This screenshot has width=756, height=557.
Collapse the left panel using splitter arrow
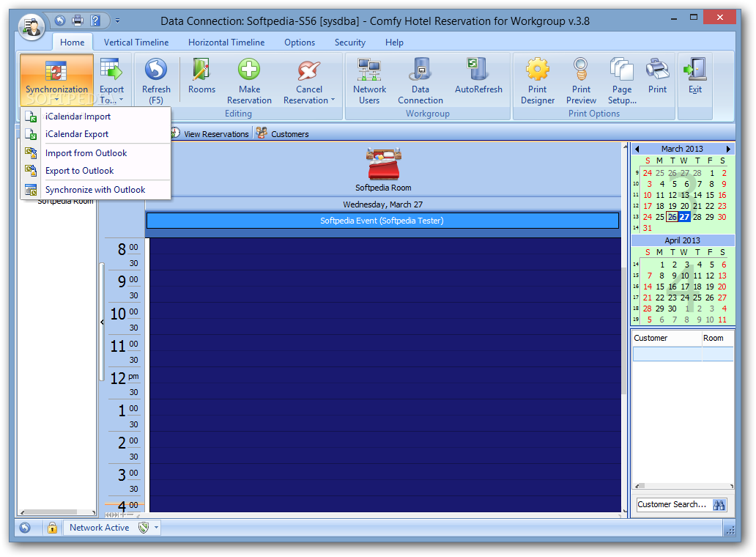102,322
